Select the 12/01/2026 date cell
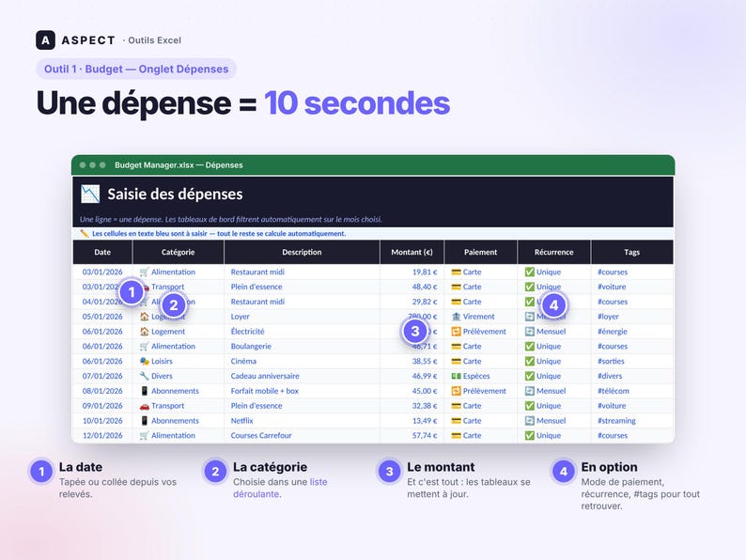This screenshot has width=746, height=560. (x=102, y=435)
